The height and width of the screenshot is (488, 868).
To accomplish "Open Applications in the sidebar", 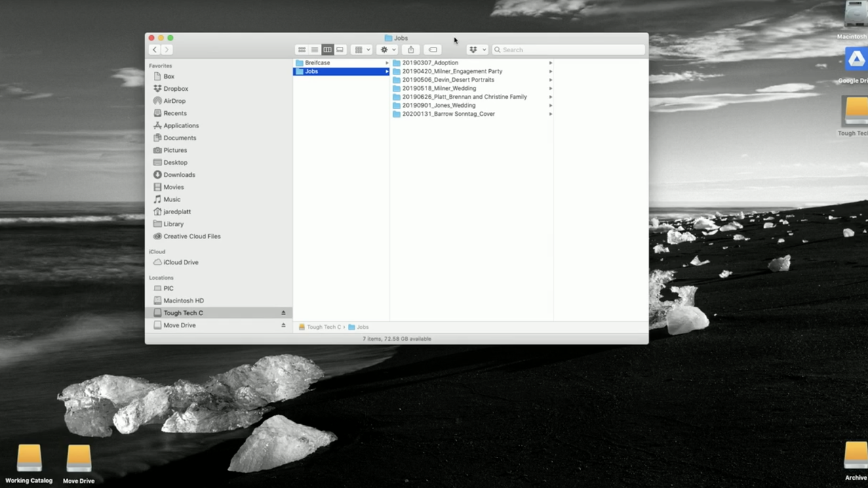I will coord(181,125).
